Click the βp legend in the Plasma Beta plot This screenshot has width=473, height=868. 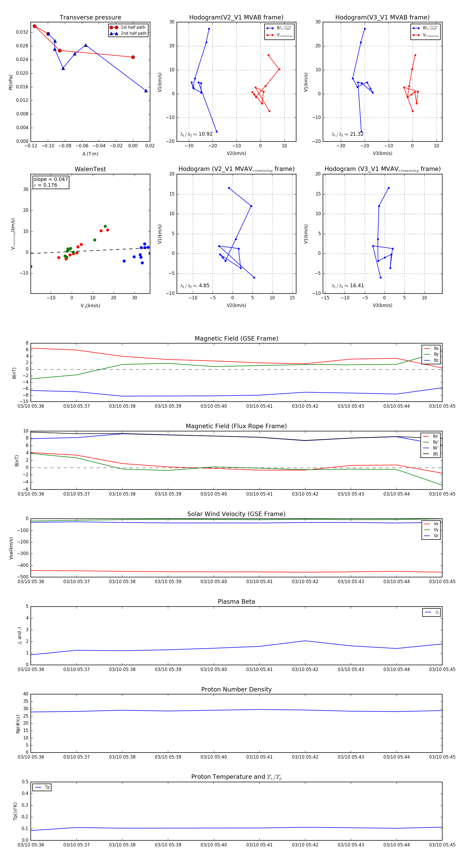431,612
